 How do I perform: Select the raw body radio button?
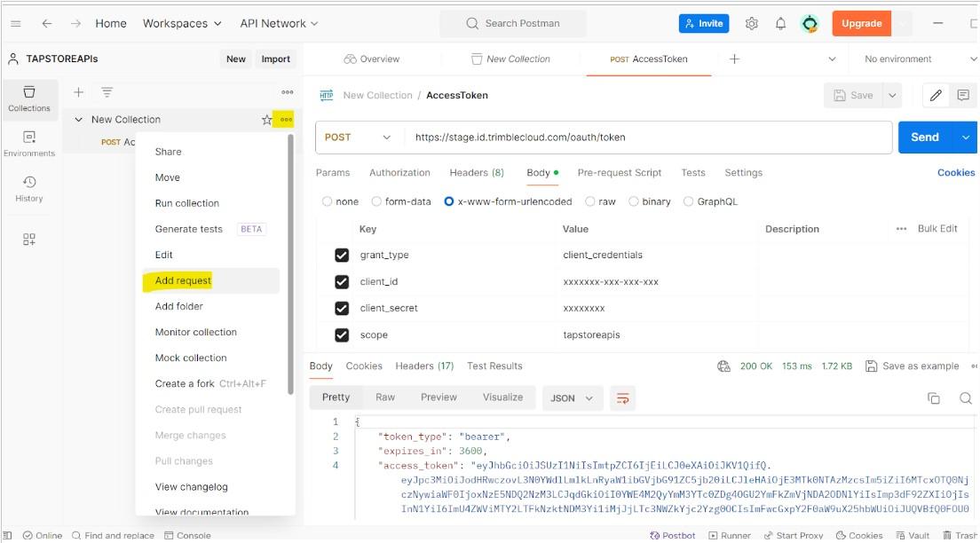[x=591, y=201]
